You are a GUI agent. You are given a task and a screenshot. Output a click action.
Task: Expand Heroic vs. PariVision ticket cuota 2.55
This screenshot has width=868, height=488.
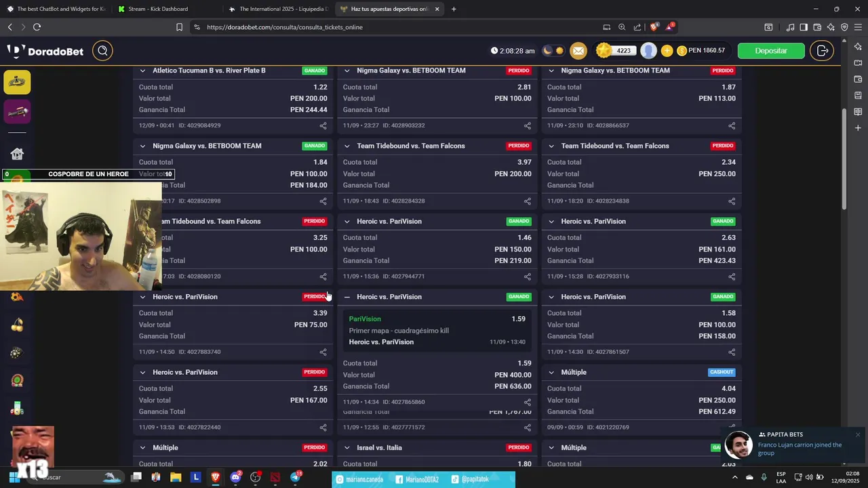coord(142,372)
